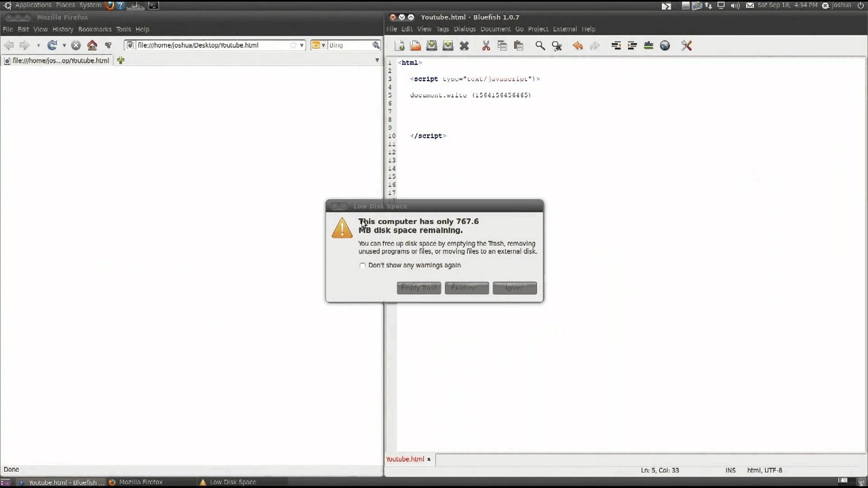
Task: Preview in browser via Bluefish globe icon
Action: (x=665, y=45)
